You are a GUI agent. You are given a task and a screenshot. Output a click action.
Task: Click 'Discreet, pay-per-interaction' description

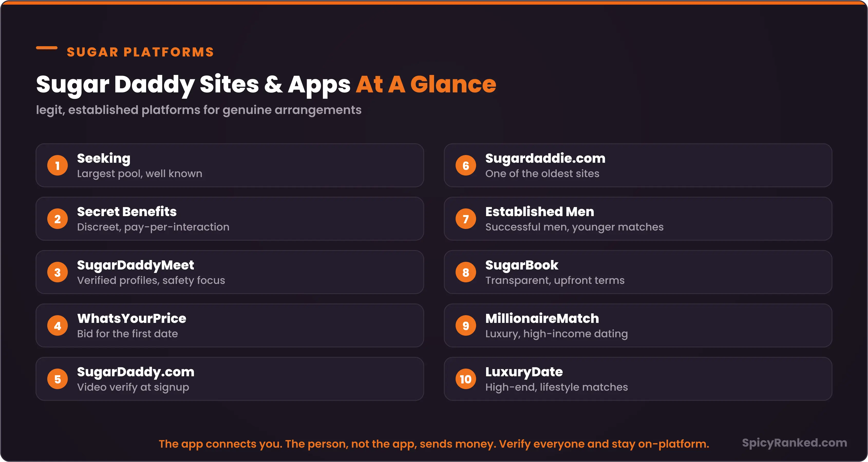click(x=153, y=227)
